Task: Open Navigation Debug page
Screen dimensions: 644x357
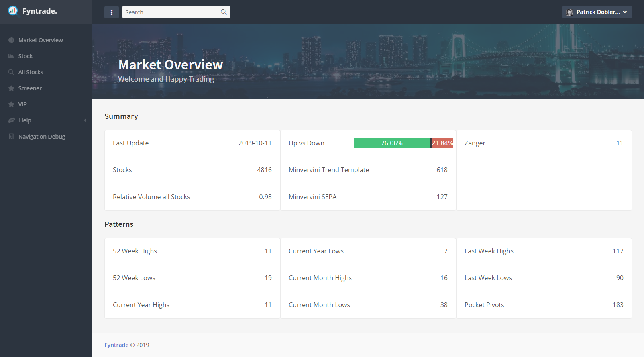Action: [46, 137]
